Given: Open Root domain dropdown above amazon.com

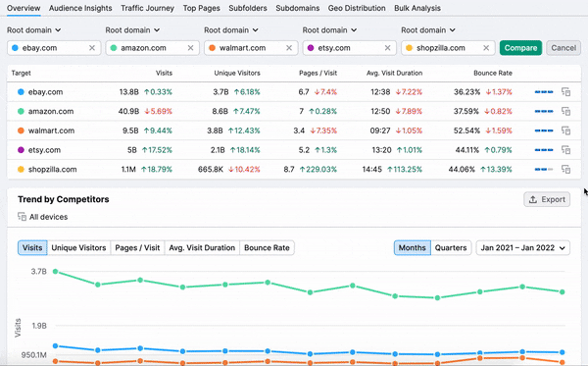Looking at the screenshot, I should coord(132,30).
